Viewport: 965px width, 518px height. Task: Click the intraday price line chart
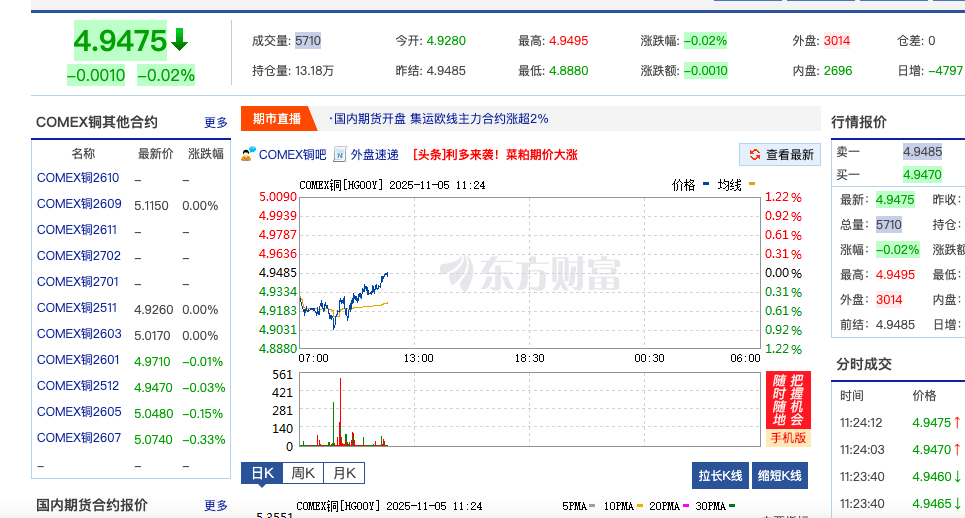(529, 273)
